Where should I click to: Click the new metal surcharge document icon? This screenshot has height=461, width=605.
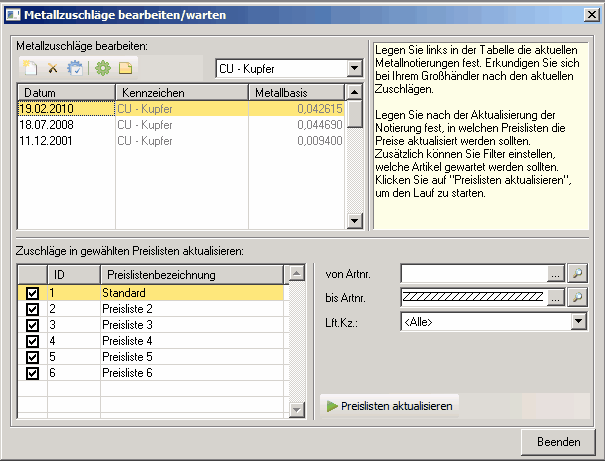click(x=30, y=68)
